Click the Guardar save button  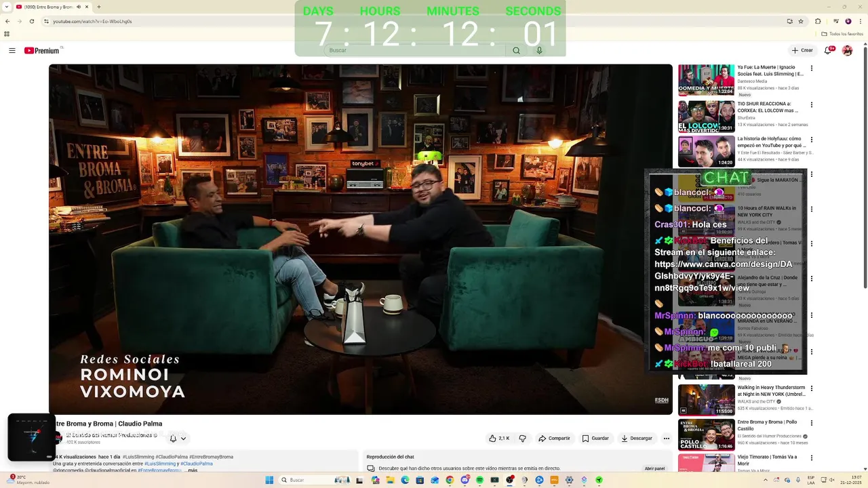[595, 439]
